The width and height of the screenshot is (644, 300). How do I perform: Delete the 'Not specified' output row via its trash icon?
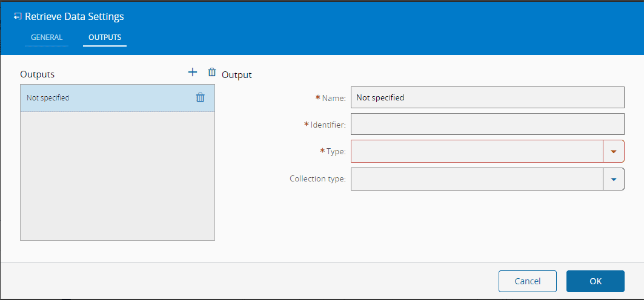pos(201,97)
